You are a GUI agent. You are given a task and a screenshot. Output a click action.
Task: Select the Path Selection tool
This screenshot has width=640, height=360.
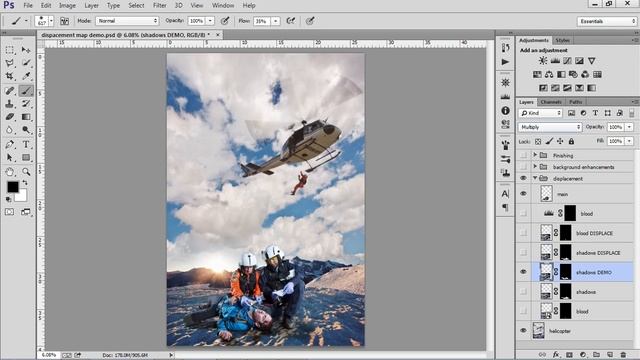click(10, 158)
